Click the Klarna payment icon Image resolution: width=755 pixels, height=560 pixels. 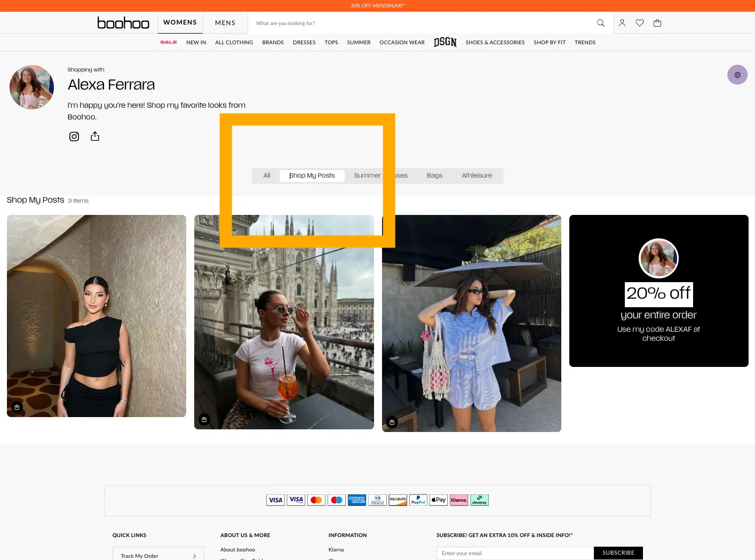tap(459, 500)
